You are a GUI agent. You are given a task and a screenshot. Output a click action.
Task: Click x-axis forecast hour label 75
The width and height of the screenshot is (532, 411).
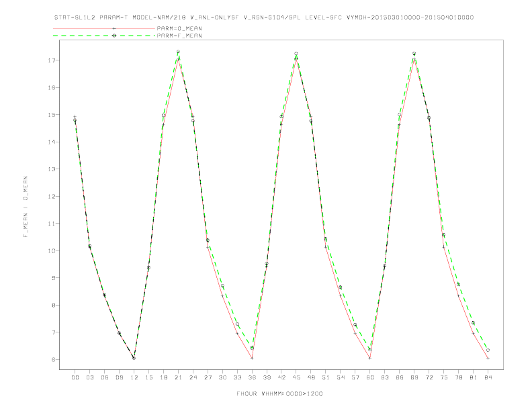(x=443, y=377)
